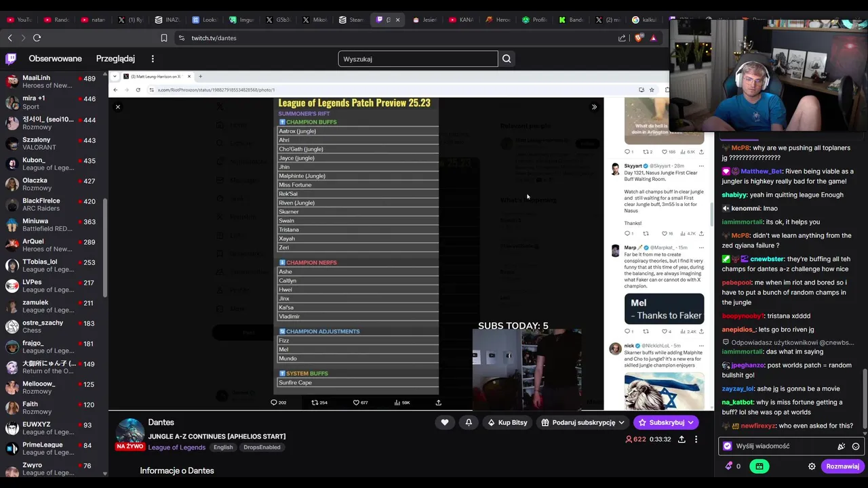Like the patch preview tweet
This screenshot has height=488, width=868.
pos(356,403)
